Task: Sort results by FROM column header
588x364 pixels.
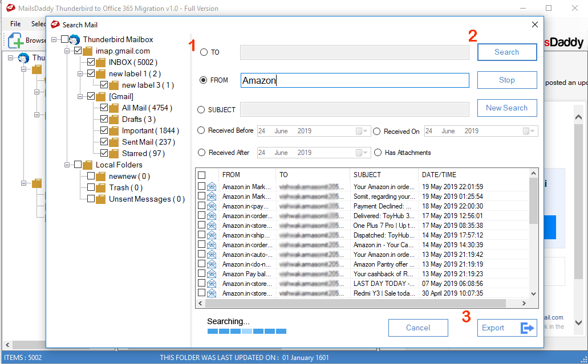Action: click(247, 175)
